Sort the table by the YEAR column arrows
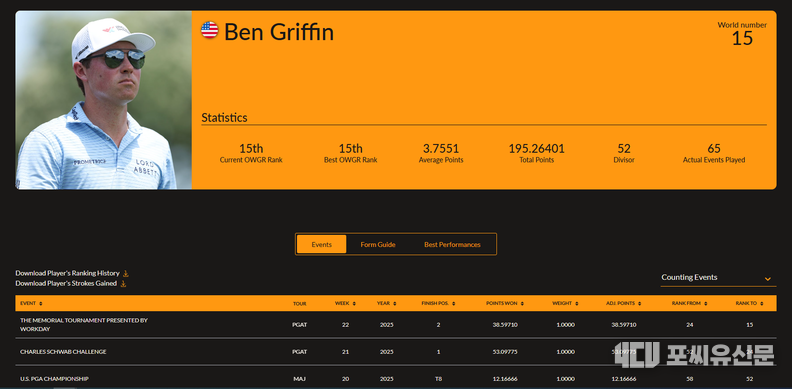 pyautogui.click(x=394, y=304)
